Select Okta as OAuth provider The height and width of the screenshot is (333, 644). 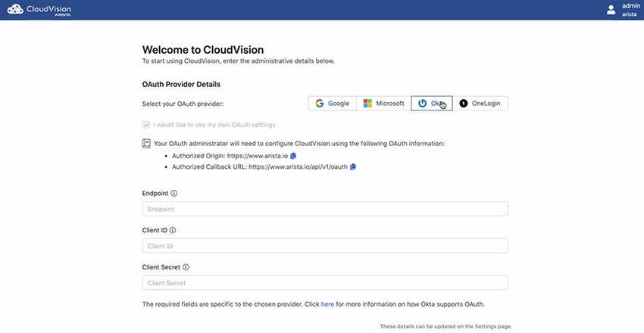432,104
